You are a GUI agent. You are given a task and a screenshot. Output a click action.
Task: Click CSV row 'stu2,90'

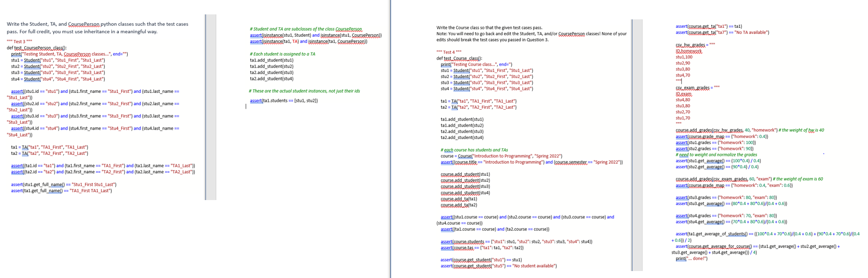(x=683, y=63)
